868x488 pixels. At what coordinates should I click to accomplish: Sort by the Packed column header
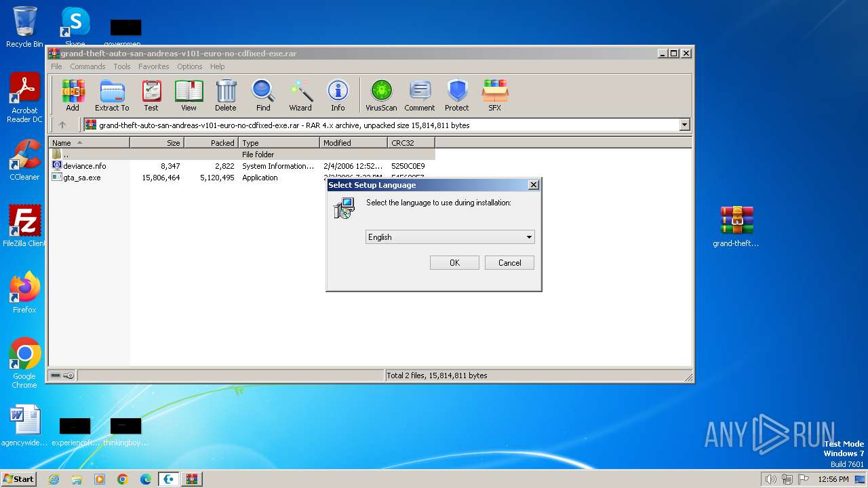211,143
